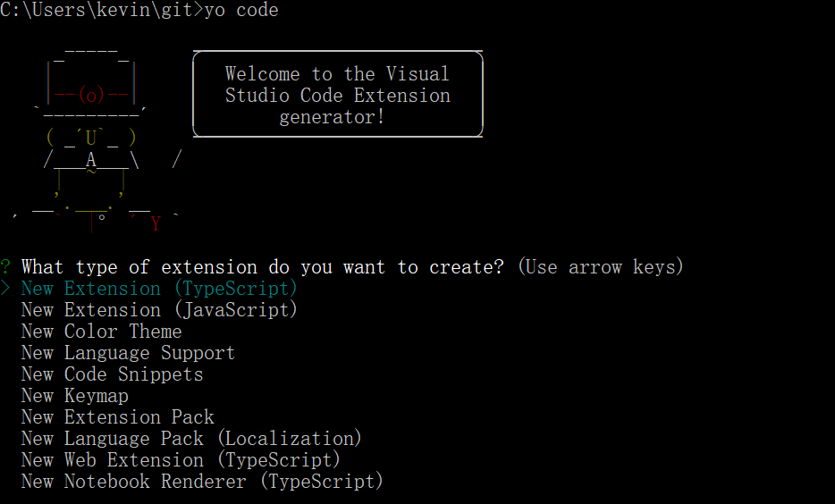
Task: Pick the New Color Theme option
Action: (101, 331)
